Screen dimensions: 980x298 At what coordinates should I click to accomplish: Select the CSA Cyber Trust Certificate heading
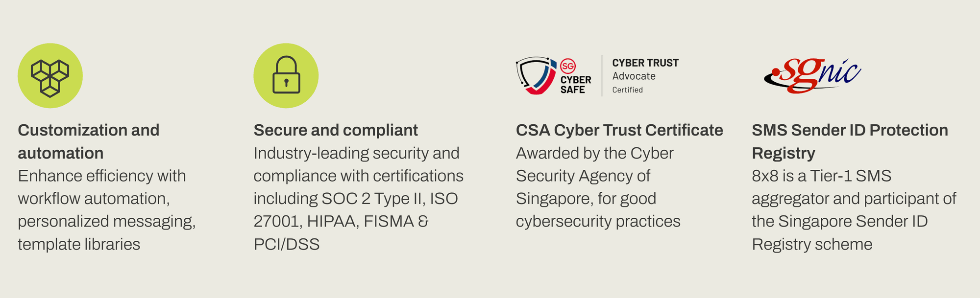[619, 130]
